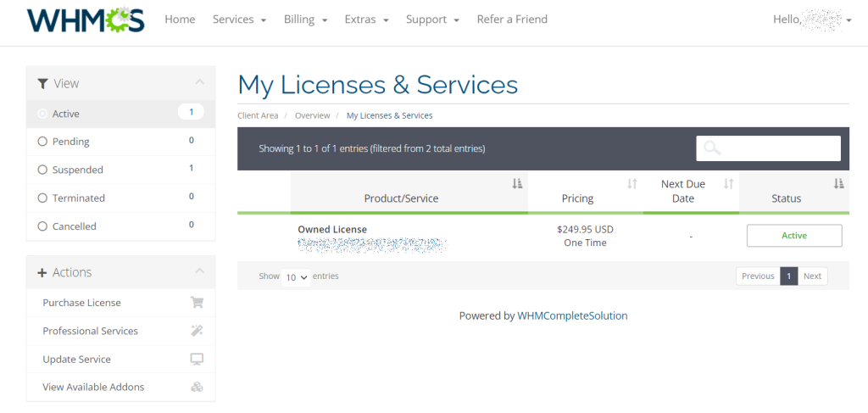Click the plus icon beside Actions
Screen dimensions: 868x413
point(42,272)
